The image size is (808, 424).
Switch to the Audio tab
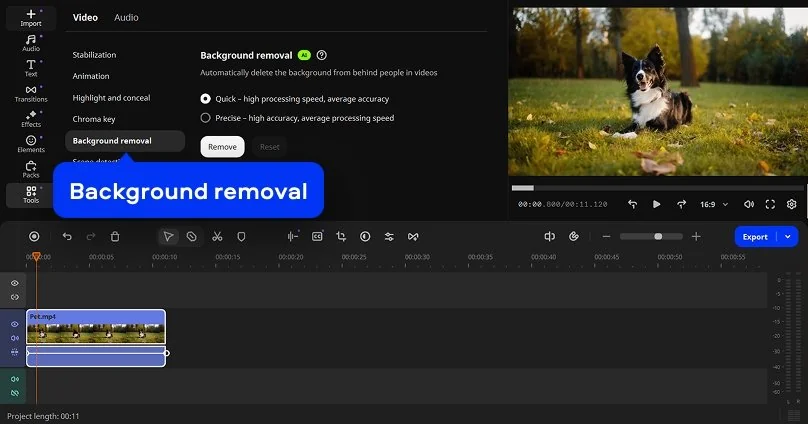pos(126,17)
